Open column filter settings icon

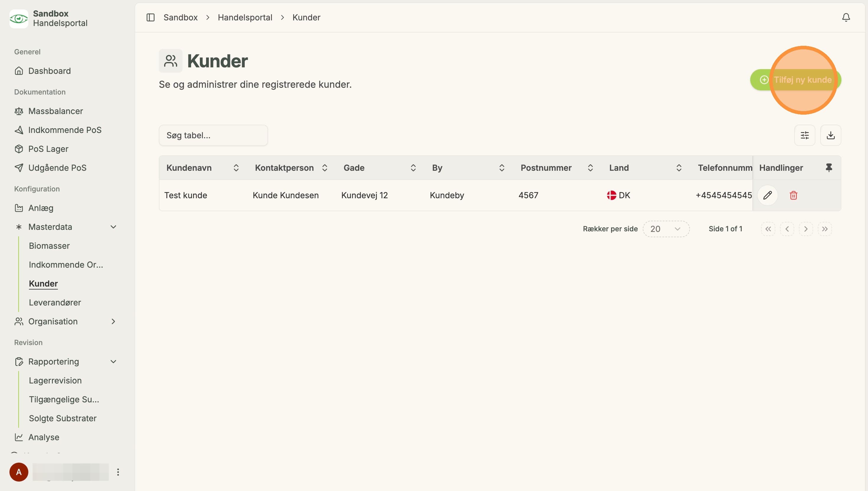(804, 135)
